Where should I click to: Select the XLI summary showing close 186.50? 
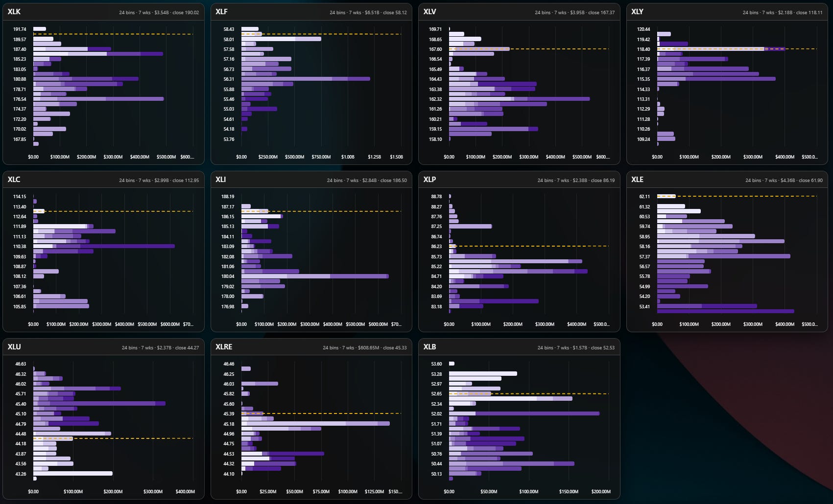coord(367,180)
